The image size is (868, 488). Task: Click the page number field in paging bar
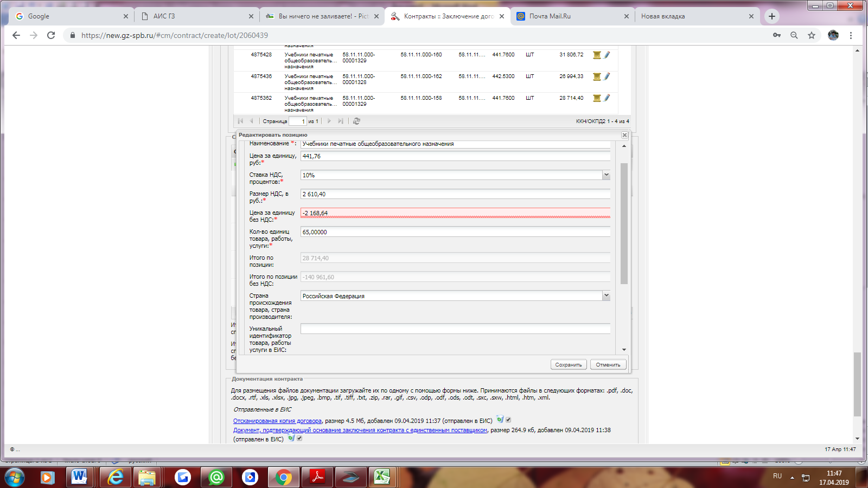click(298, 121)
